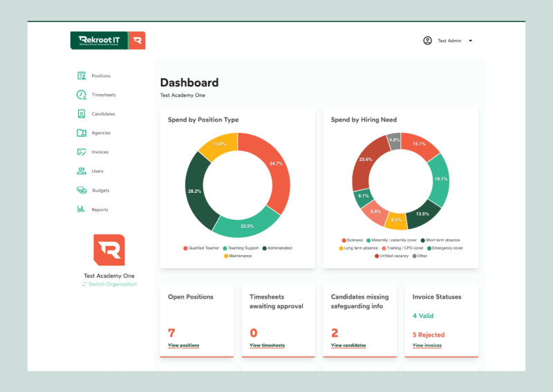Click the Spend by Position Type title

pos(203,120)
